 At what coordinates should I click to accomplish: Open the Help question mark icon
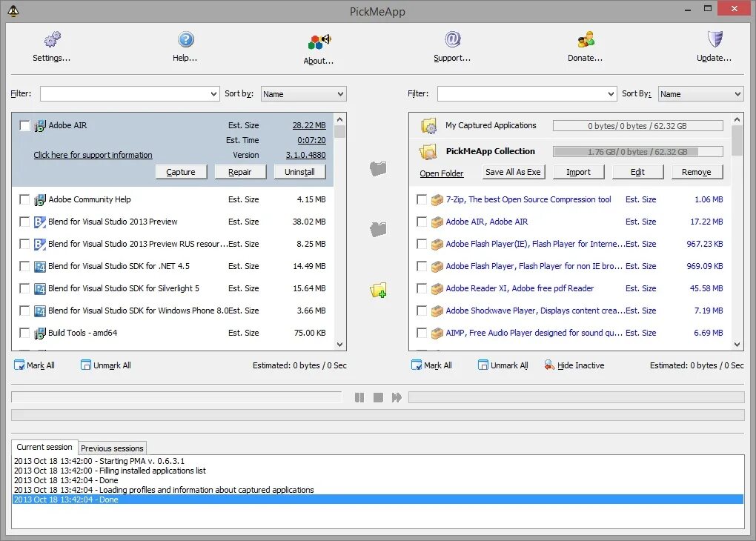(185, 39)
